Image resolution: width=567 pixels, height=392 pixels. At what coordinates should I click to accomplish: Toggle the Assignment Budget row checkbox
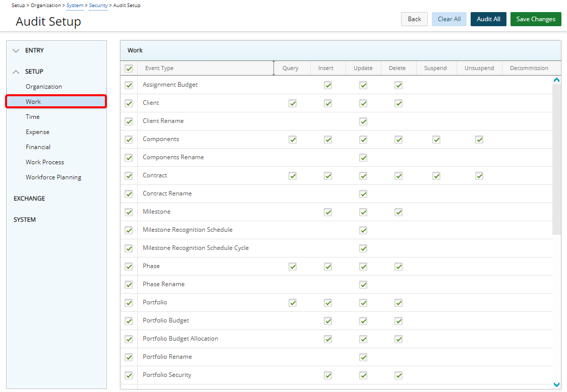pos(129,85)
